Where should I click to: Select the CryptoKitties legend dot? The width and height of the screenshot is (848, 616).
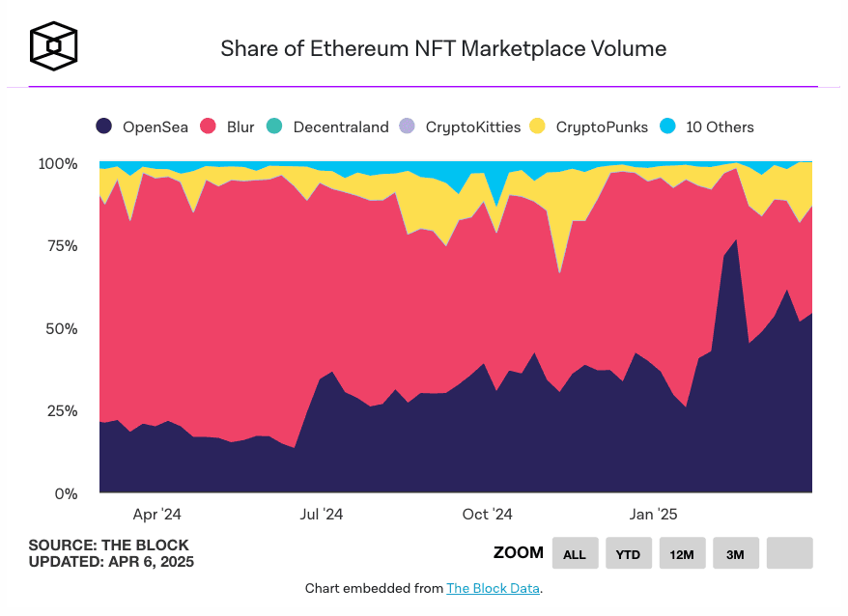pyautogui.click(x=408, y=126)
